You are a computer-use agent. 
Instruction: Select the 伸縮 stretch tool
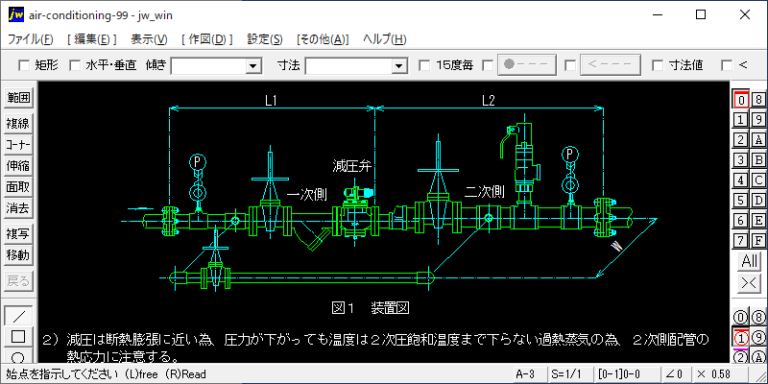coord(18,166)
